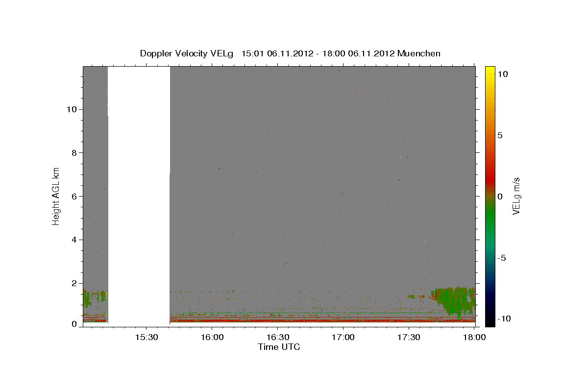Click the colorbar tick label 5
Viewport: 588px width, 392px height.
click(500, 135)
